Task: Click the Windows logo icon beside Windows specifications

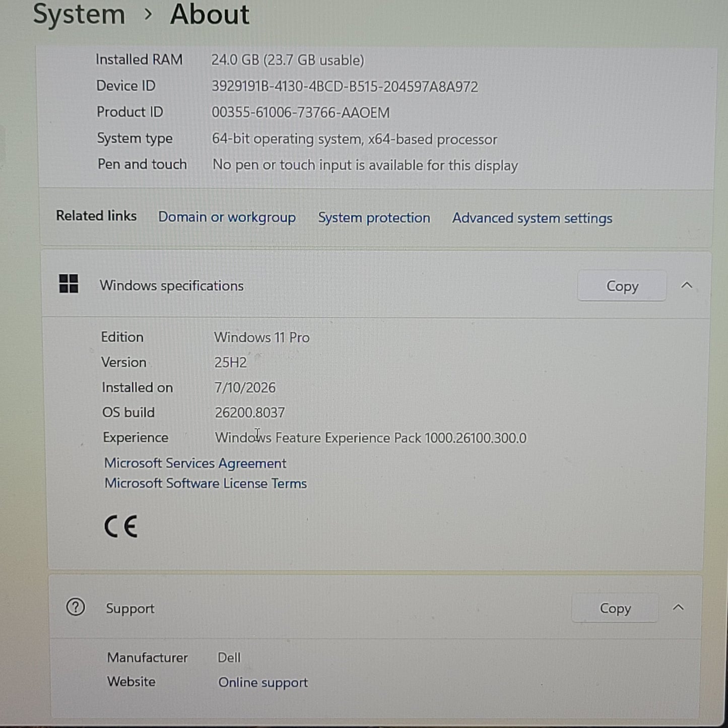Action: [69, 284]
